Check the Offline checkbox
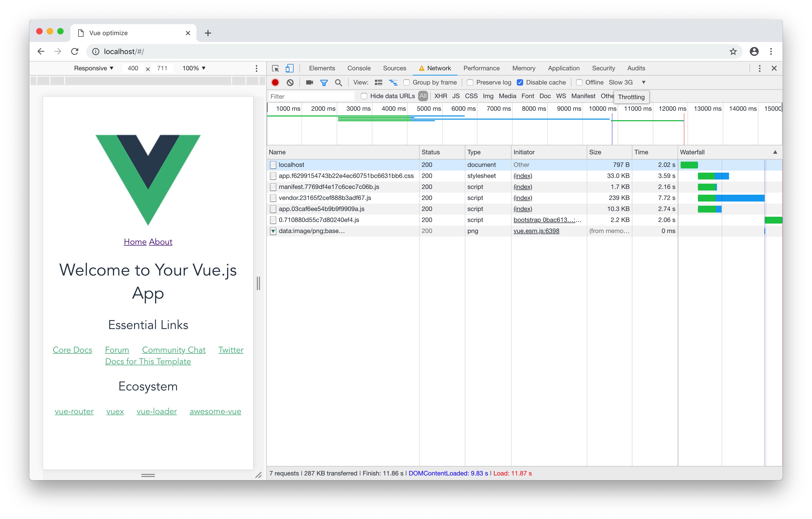Screen dimensions: 812x519 tap(579, 83)
